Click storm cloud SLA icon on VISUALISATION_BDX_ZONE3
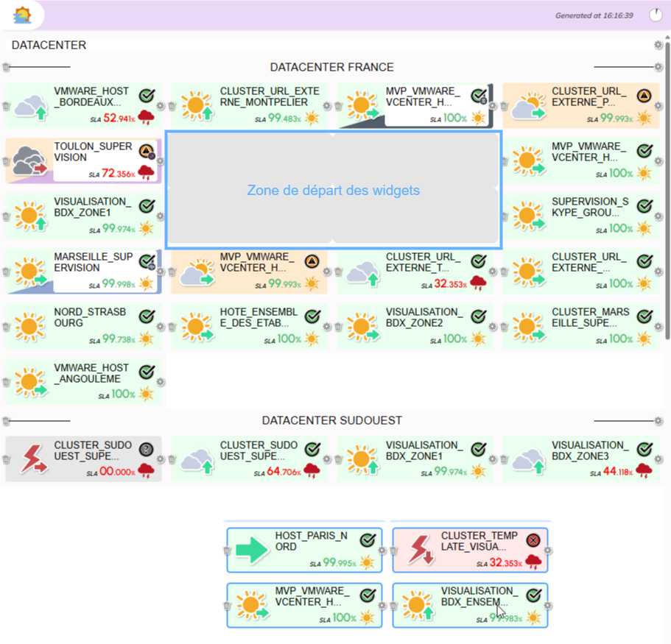This screenshot has height=644, width=671. [644, 471]
